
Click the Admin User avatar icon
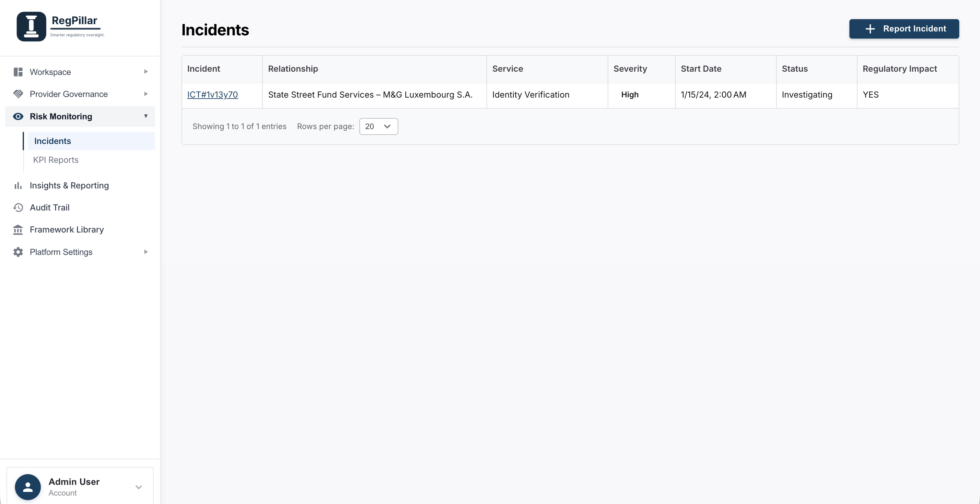coord(28,486)
